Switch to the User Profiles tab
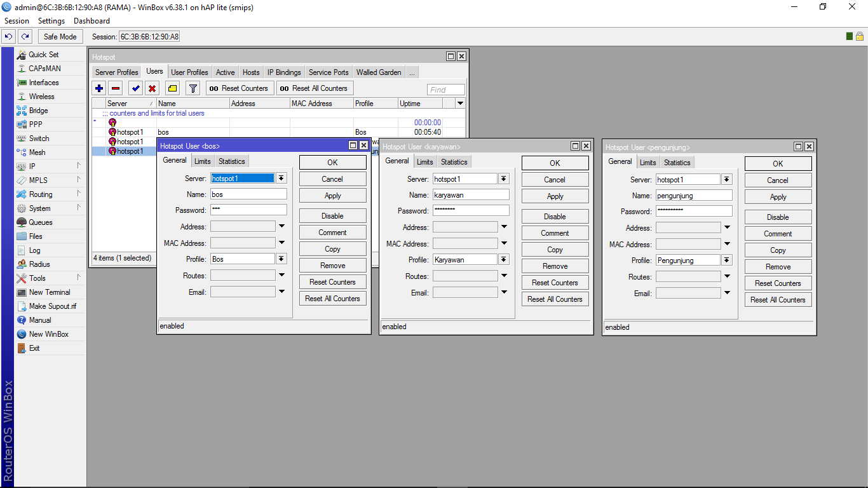This screenshot has width=868, height=488. (x=189, y=72)
